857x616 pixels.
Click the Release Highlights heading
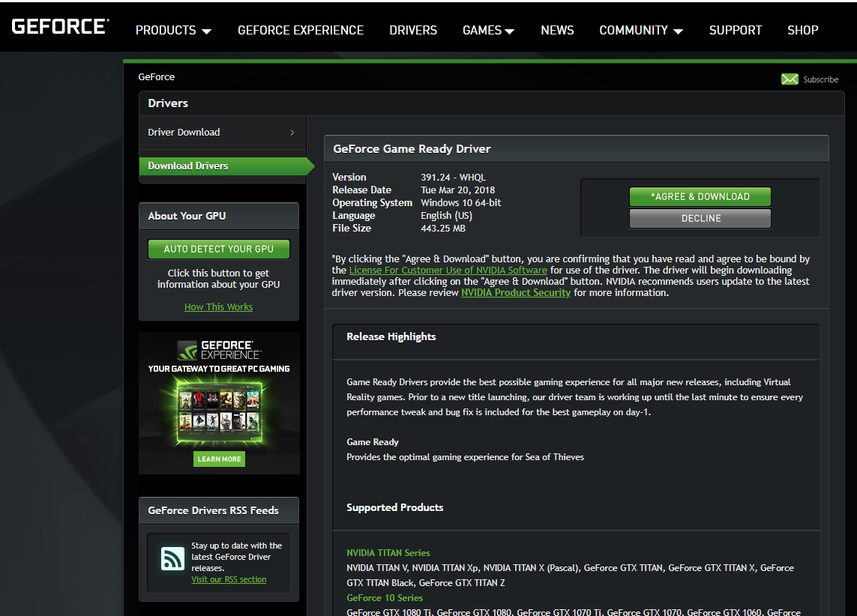pyautogui.click(x=391, y=337)
